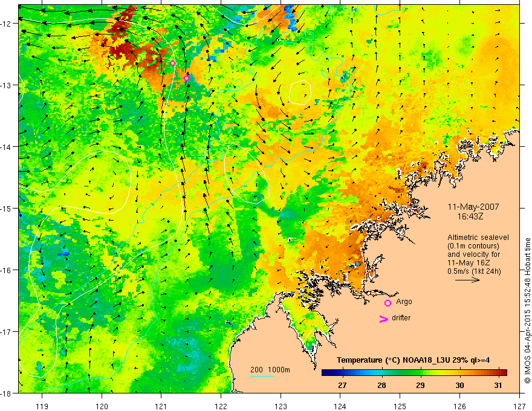Viewport: 532px width, 411px height.
Task: Click the 'and velocity for' text line
Action: click(x=473, y=254)
